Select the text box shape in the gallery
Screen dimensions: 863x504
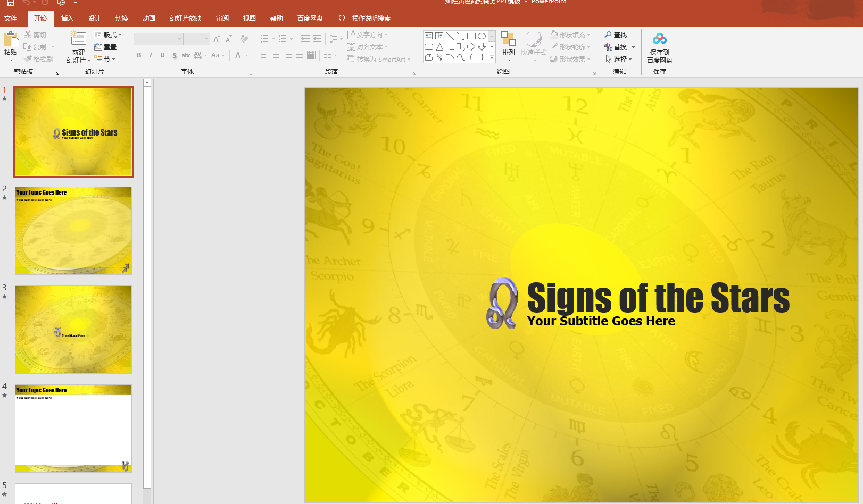tap(428, 36)
